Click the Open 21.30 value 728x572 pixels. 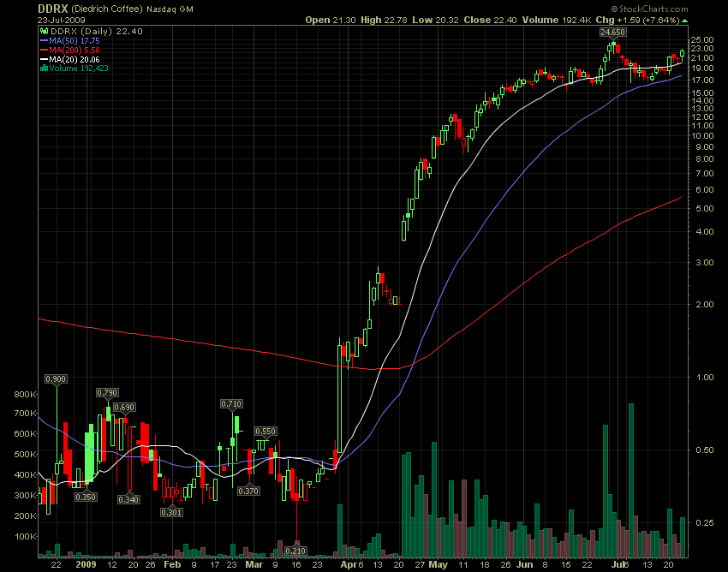pos(331,20)
